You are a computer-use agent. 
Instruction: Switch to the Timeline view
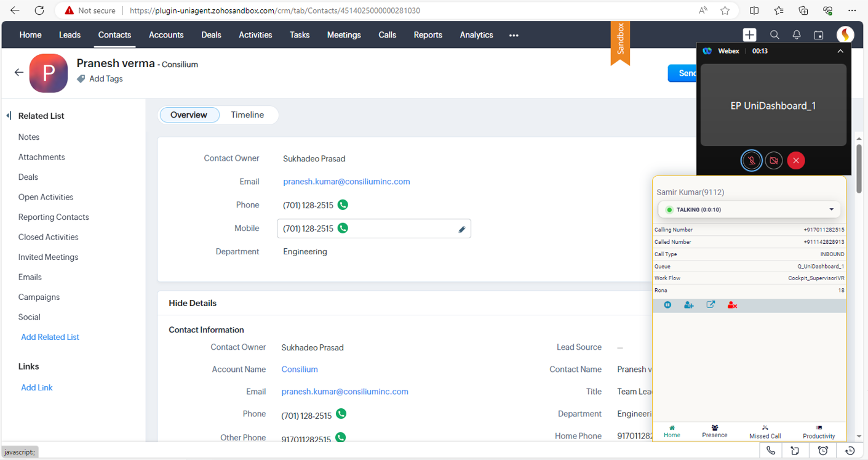[247, 115]
